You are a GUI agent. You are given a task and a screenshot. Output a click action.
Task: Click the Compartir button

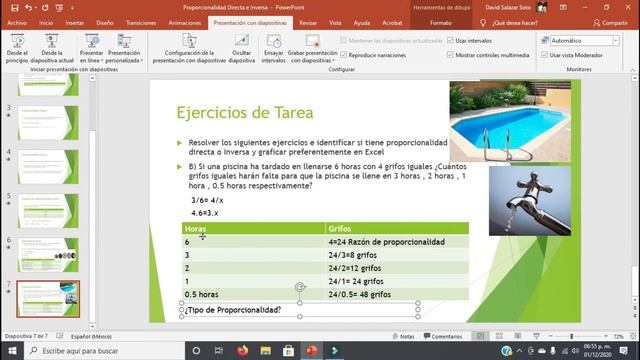(x=611, y=23)
